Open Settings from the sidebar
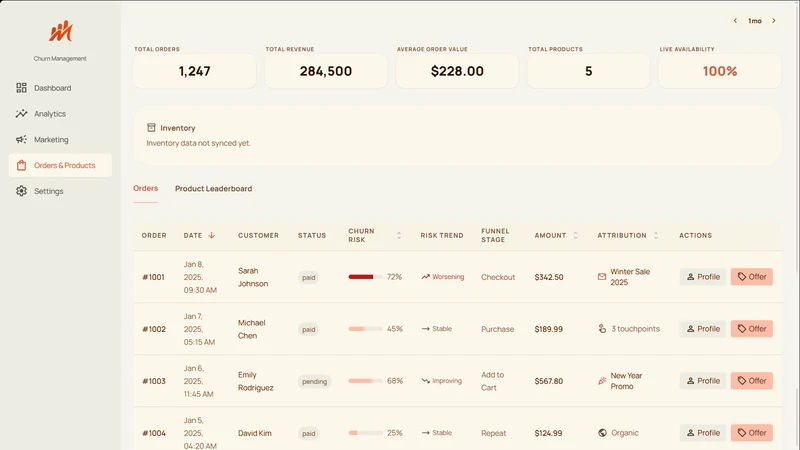Screen dimensions: 800x450 click(60, 191)
